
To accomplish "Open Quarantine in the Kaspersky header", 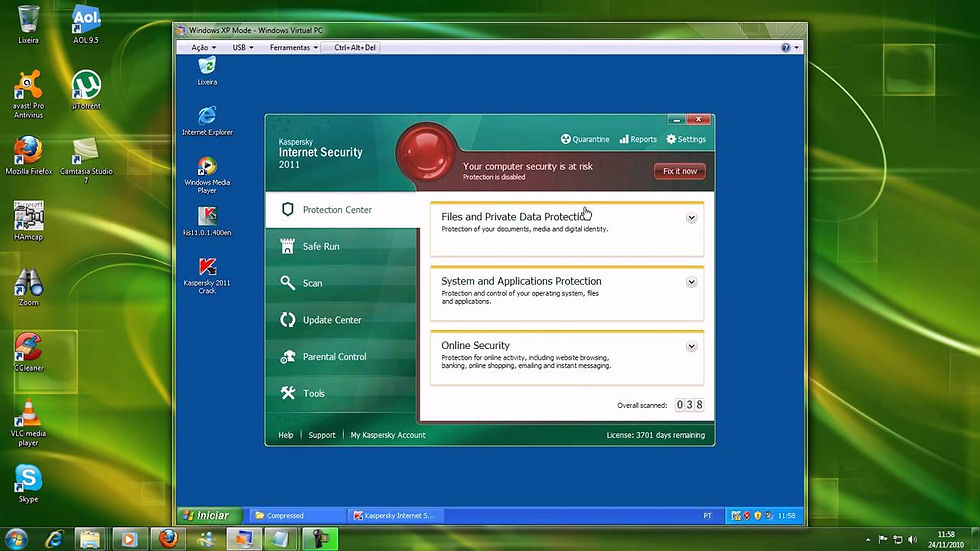I will point(584,139).
